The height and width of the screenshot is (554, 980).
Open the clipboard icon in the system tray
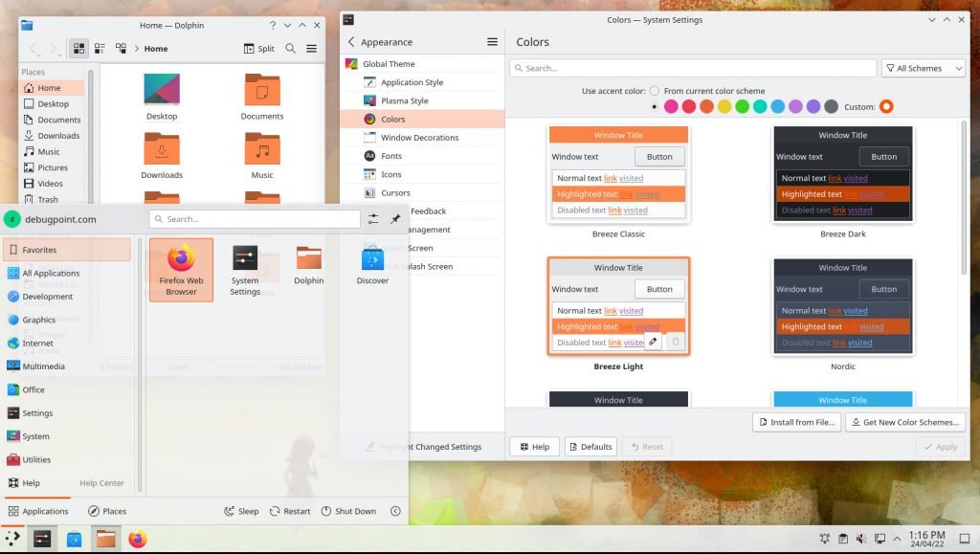pos(842,539)
